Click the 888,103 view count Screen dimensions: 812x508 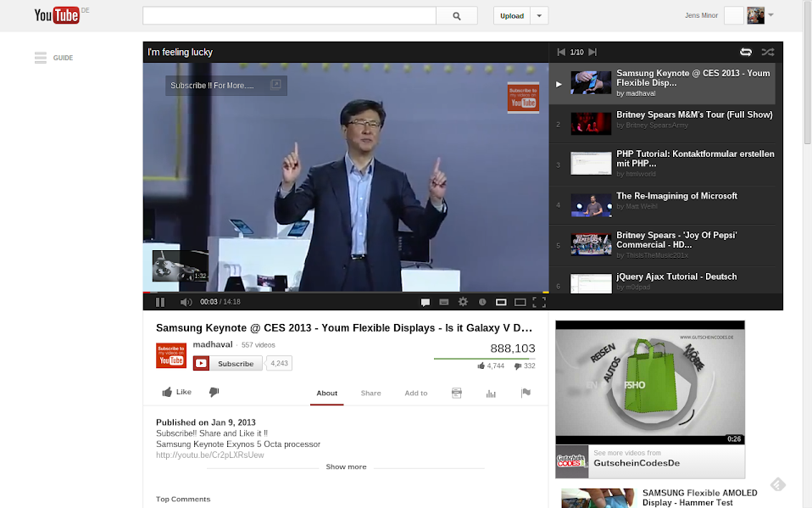pos(513,349)
